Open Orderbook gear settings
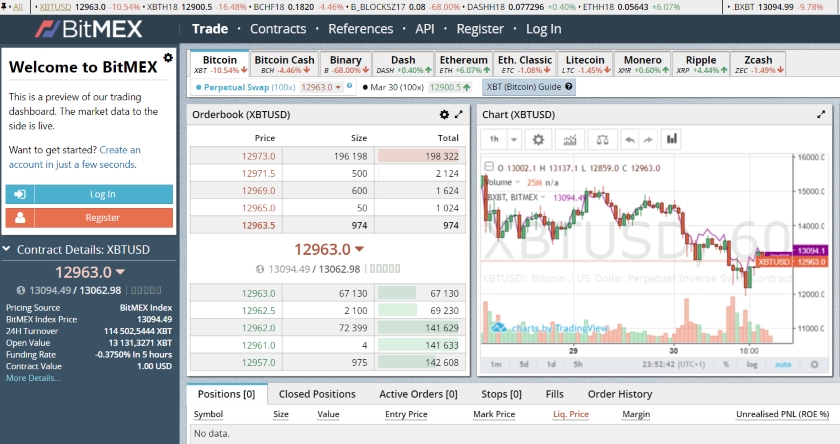This screenshot has width=840, height=444. [444, 114]
